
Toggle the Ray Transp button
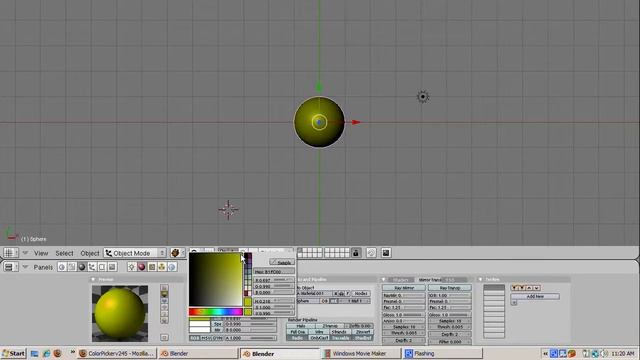pos(449,288)
